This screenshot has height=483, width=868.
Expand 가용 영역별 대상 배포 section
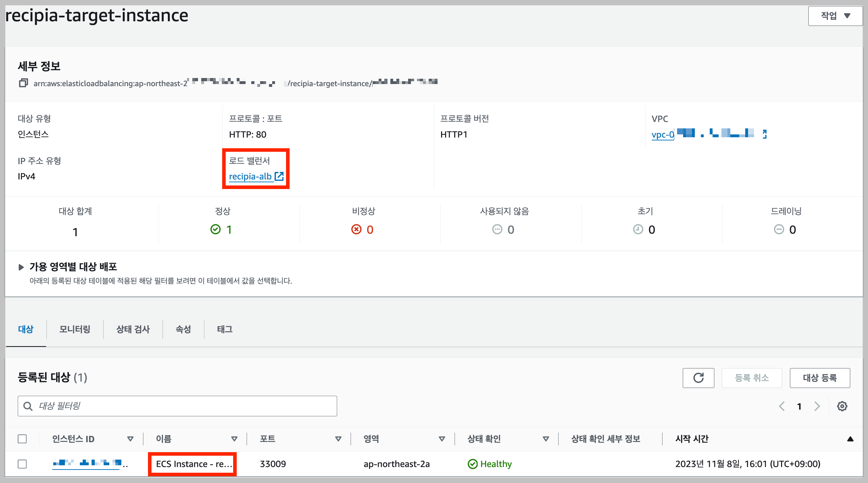click(21, 267)
